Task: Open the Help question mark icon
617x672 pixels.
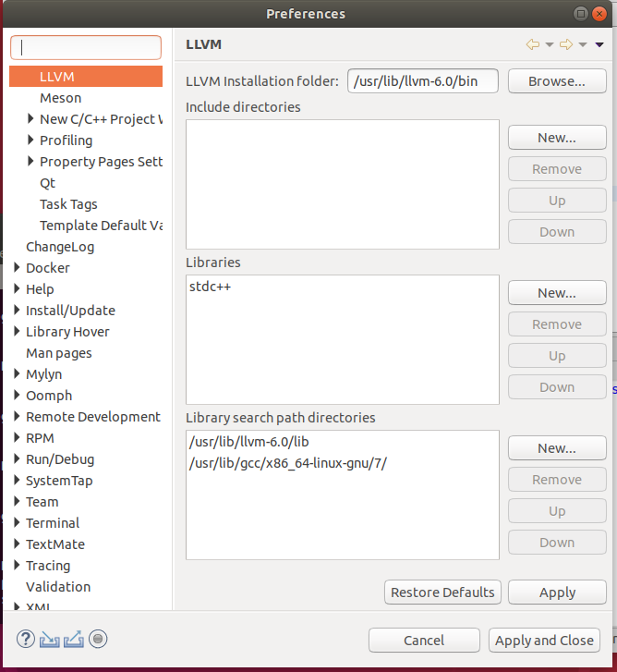Action: [26, 639]
